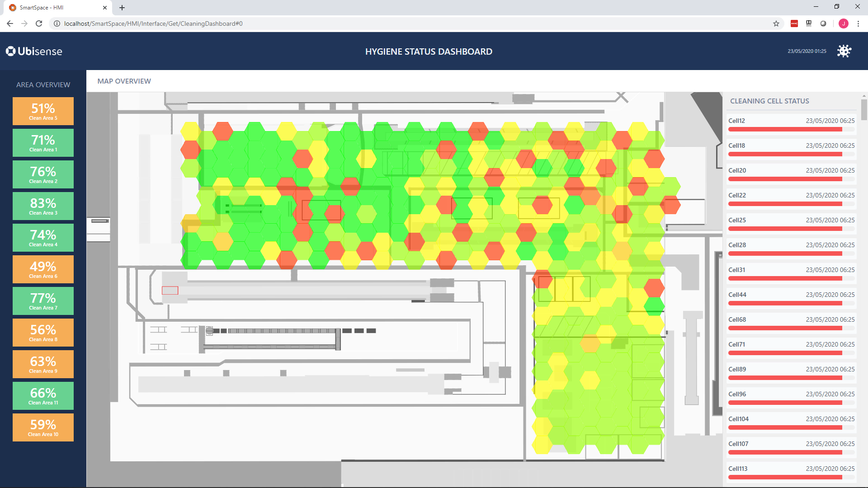The height and width of the screenshot is (488, 868).
Task: Open the red browser extension icon
Action: point(794,23)
